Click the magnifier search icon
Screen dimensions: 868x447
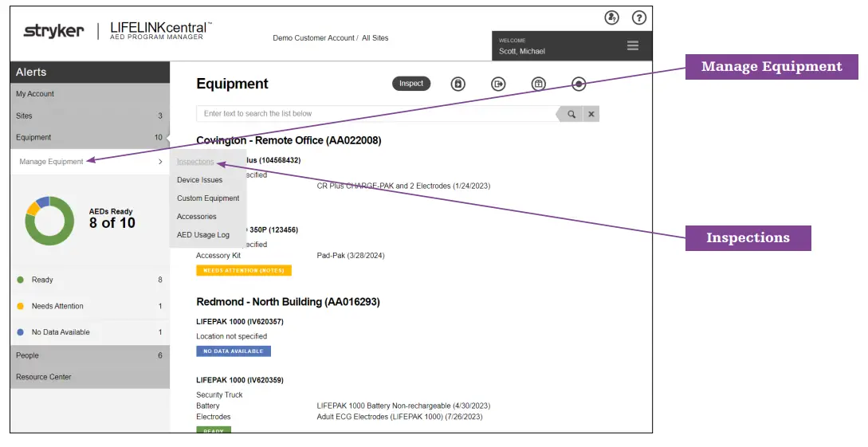coord(571,114)
